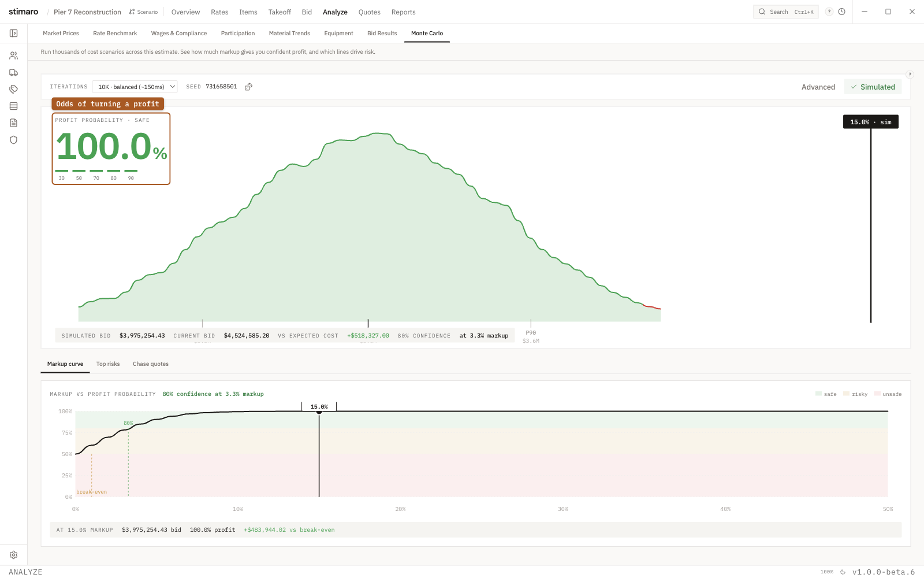The image size is (924, 578).
Task: Open the help question mark in title bar
Action: point(829,12)
